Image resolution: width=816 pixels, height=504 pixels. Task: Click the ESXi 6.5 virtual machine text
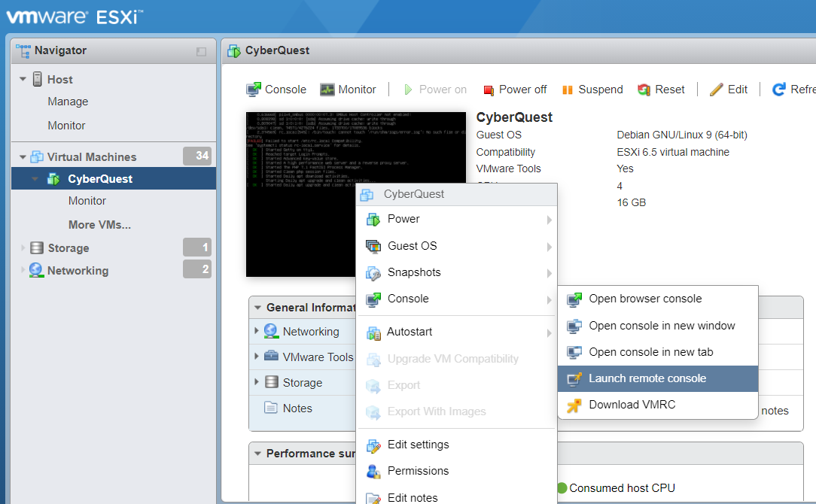[x=673, y=152]
